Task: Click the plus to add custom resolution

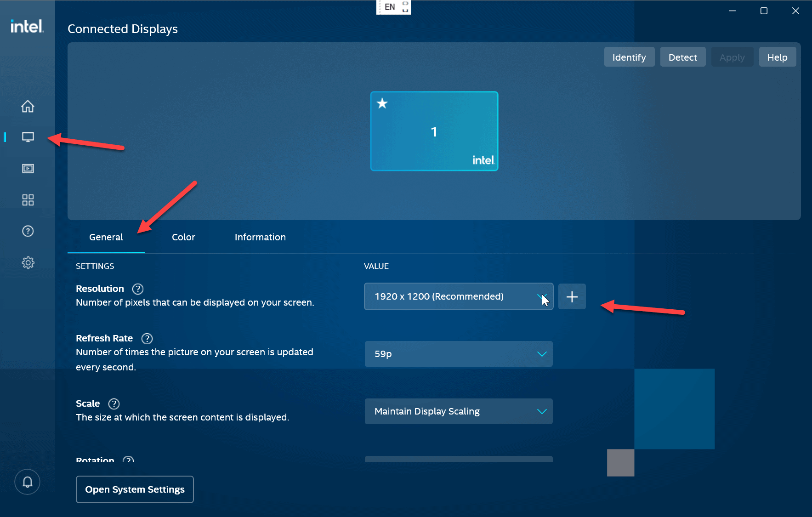Action: 572,296
